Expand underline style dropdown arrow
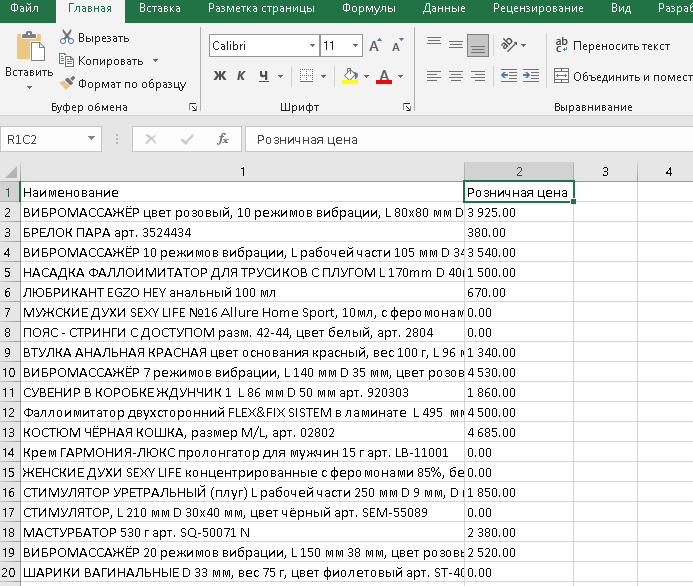Viewport: 693px width, 586px height. pos(281,76)
